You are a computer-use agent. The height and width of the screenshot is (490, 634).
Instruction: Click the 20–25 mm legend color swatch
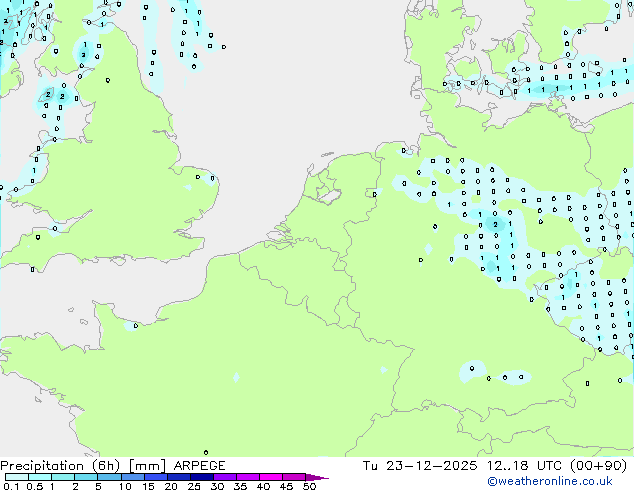tap(178, 477)
